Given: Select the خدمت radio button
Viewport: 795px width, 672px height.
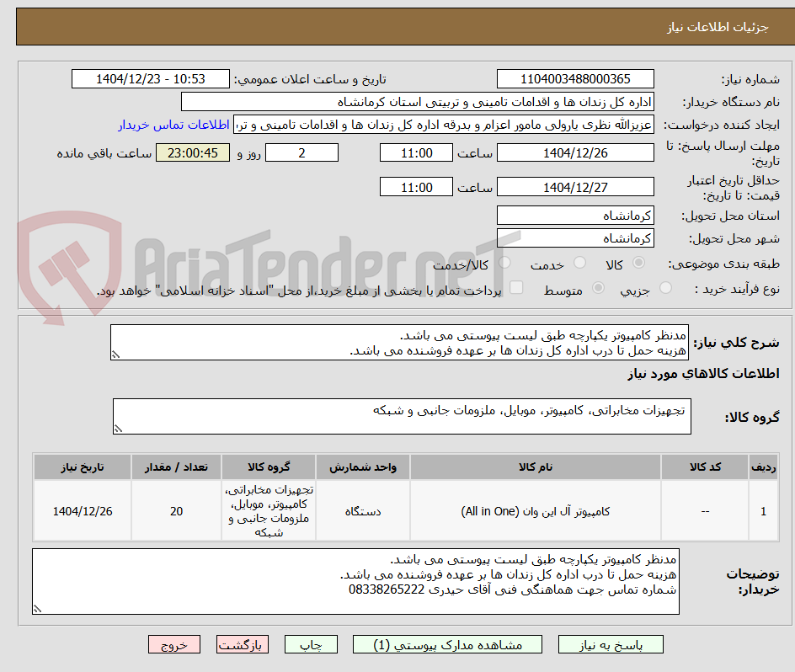Looking at the screenshot, I should (x=579, y=262).
